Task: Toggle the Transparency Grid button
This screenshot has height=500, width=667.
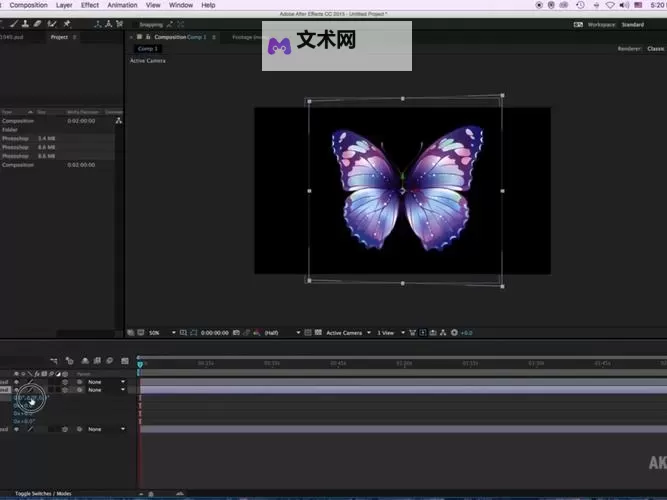Action: 318,333
